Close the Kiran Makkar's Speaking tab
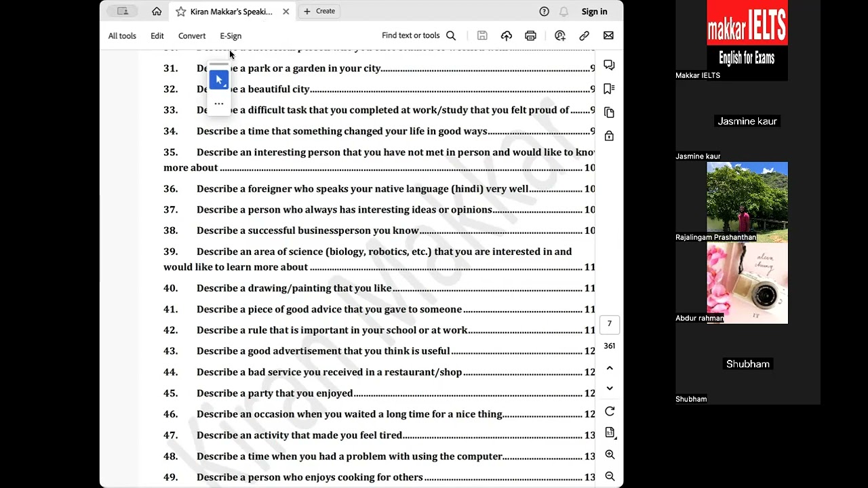868x488 pixels. coord(285,12)
